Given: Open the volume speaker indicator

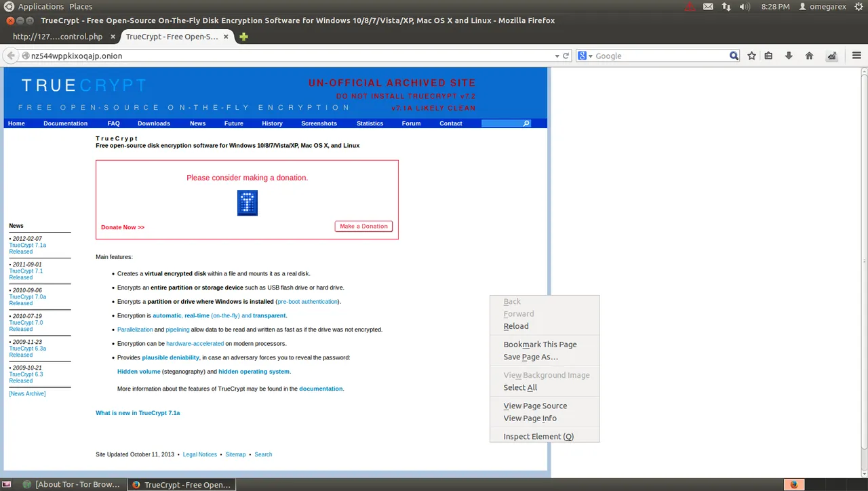Looking at the screenshot, I should pyautogui.click(x=745, y=7).
